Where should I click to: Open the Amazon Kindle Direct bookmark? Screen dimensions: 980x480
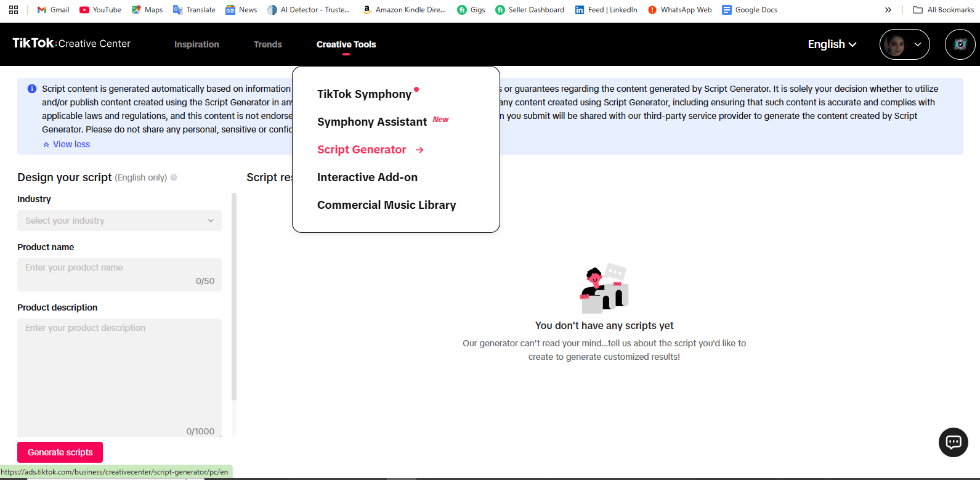coord(404,10)
